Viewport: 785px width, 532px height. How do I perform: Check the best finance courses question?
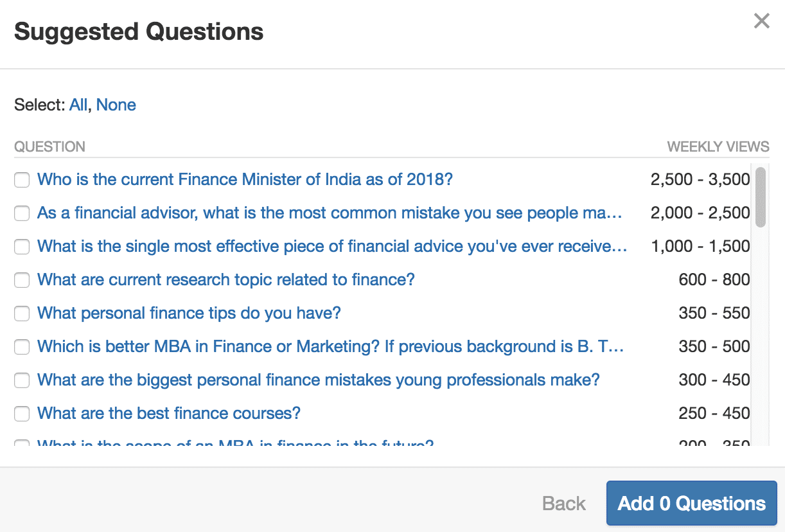[x=21, y=414]
